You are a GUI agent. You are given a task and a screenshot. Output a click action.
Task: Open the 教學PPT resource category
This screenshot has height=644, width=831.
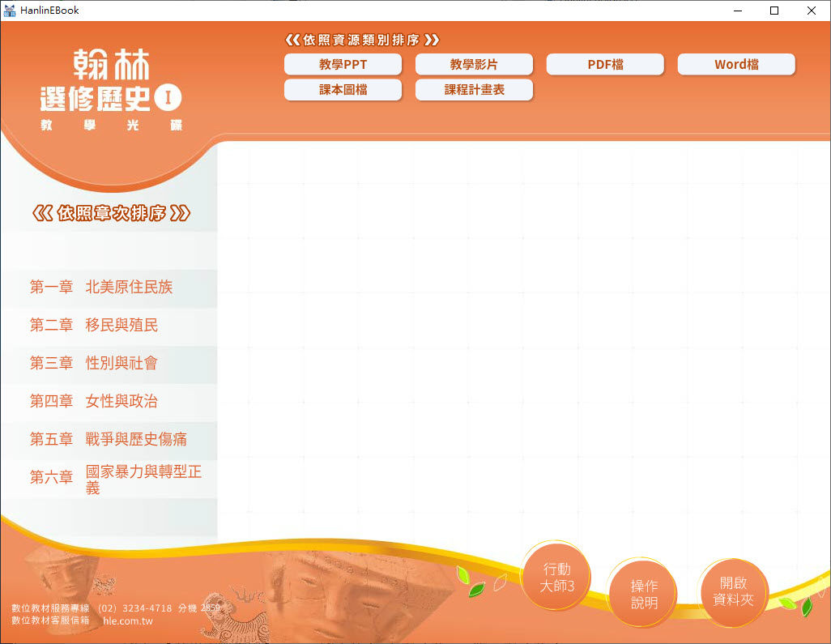point(343,65)
